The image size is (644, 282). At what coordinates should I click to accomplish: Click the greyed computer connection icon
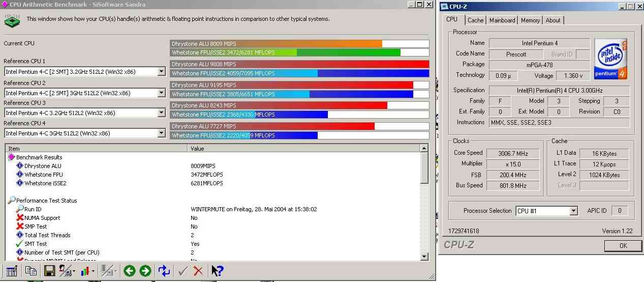[x=107, y=271]
